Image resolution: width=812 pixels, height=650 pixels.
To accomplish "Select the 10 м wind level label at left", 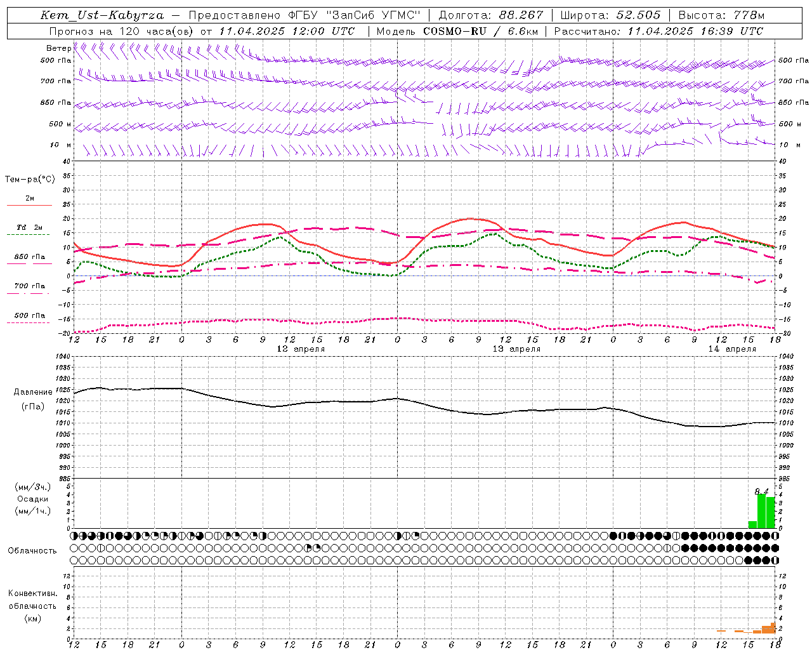I will [x=61, y=145].
